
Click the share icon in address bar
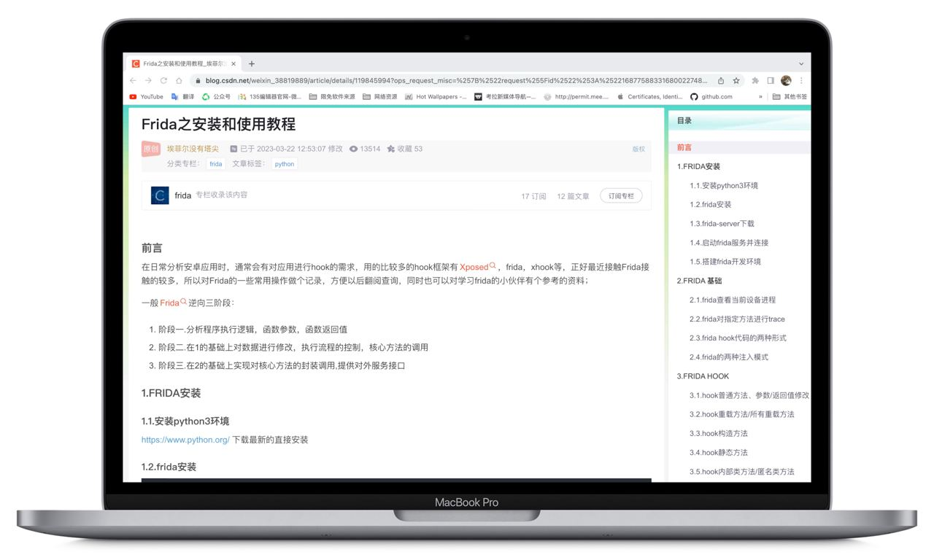point(721,81)
